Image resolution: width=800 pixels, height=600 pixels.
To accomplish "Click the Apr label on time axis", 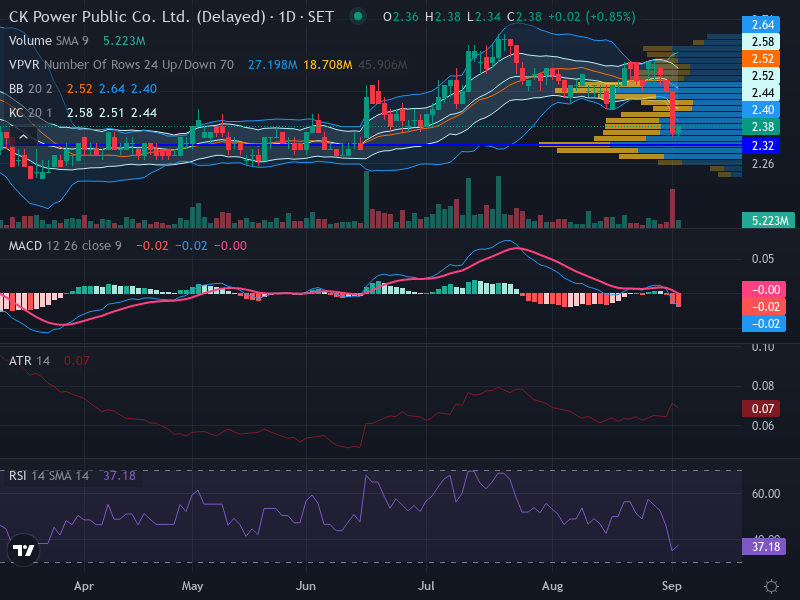I will point(84,586).
